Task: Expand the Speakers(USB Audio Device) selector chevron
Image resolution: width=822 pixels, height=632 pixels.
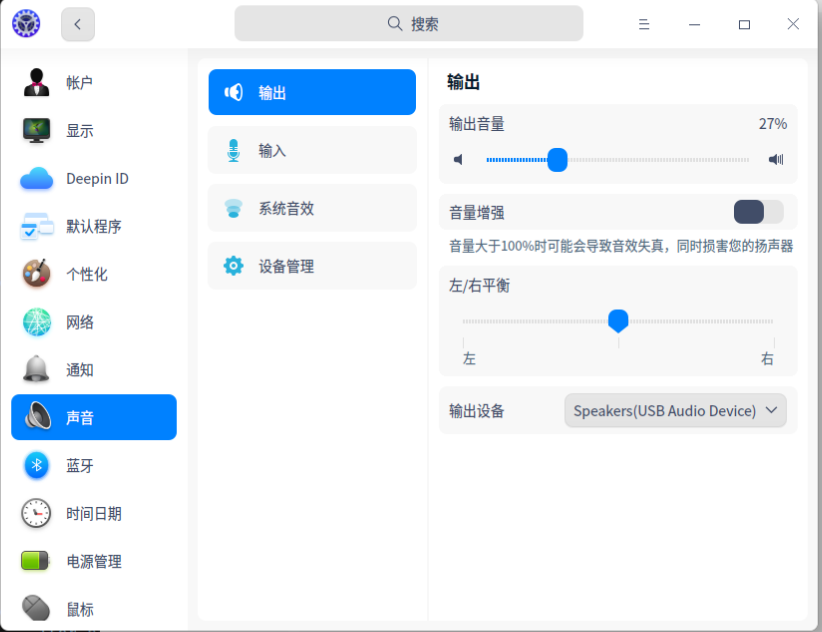Action: [770, 410]
